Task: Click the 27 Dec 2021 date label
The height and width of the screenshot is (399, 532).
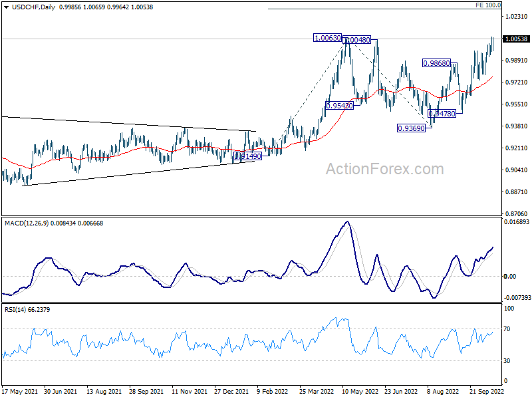Action: 231,392
